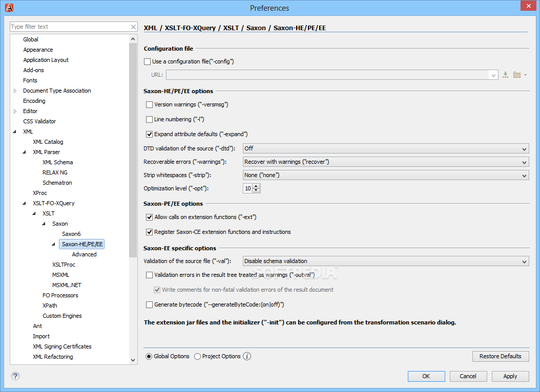Increase the Optimization level value

pos(256,186)
